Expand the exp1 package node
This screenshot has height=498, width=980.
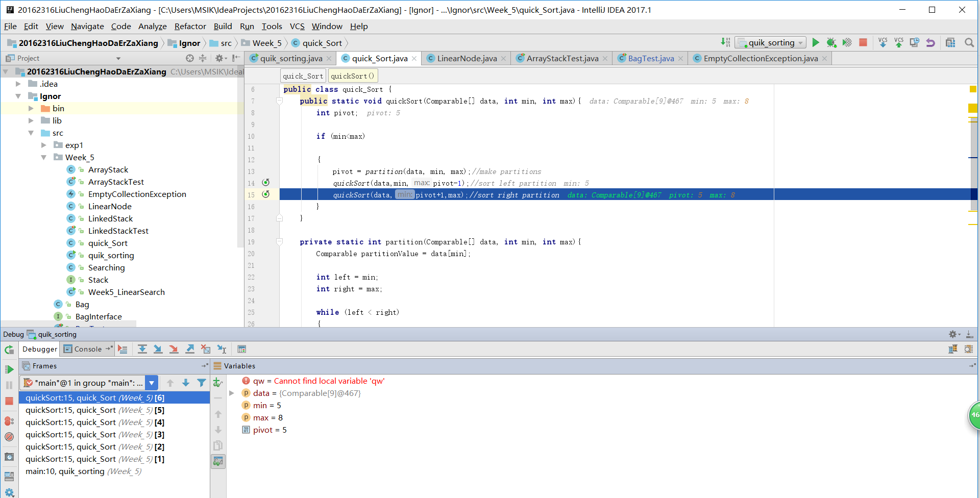44,145
